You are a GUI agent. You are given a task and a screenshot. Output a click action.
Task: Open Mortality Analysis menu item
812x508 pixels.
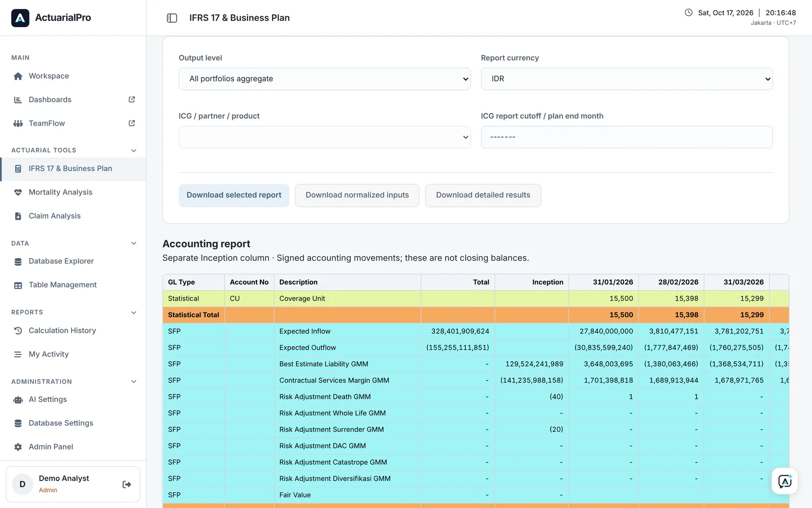[73, 193]
